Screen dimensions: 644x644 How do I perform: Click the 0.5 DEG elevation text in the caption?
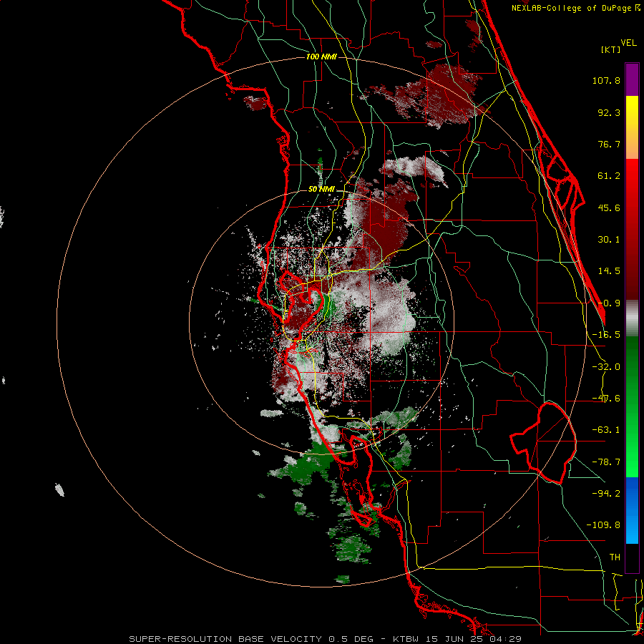coord(351,639)
